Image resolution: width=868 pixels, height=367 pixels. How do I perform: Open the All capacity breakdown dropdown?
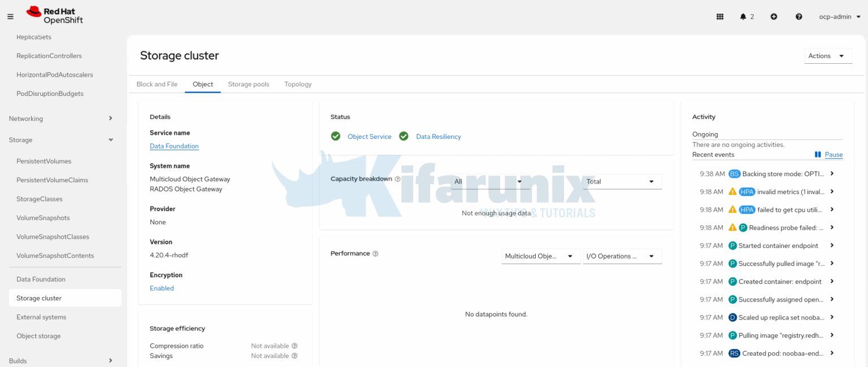pos(490,181)
